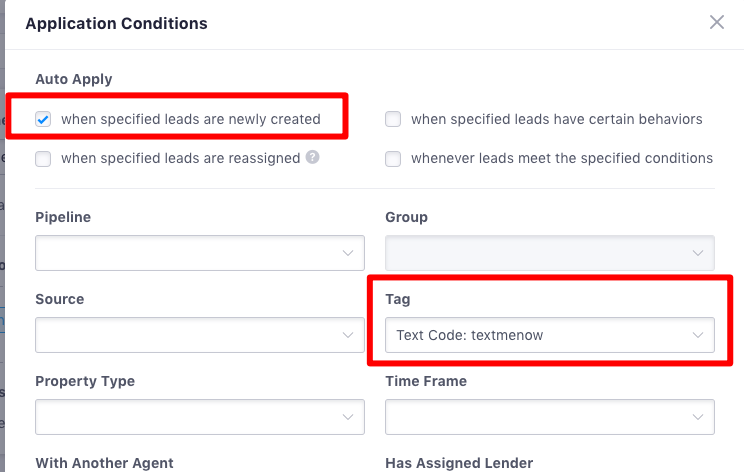Check 'whenever leads meet the specified conditions'
Image resolution: width=744 pixels, height=472 pixels.
(393, 158)
